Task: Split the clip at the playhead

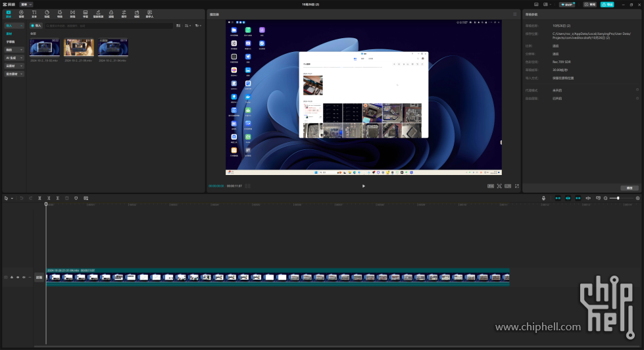Action: pyautogui.click(x=39, y=198)
